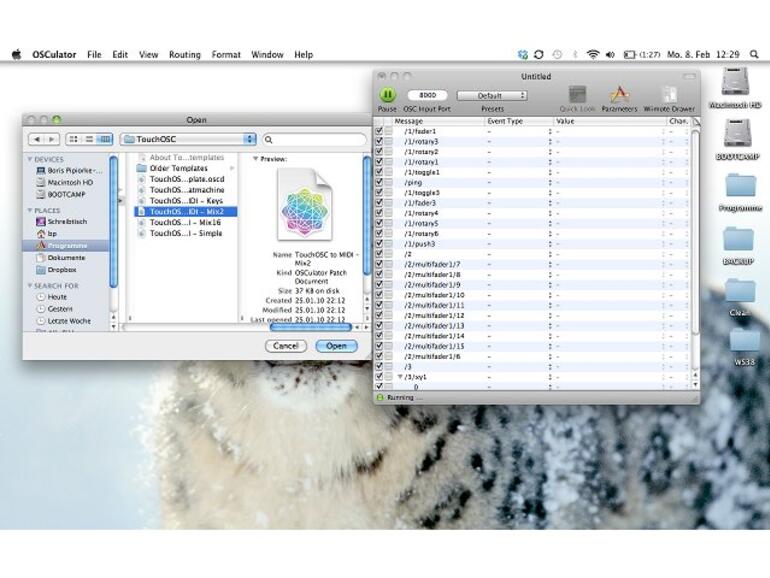Screen dimensions: 770x578
Task: Select the TouchOS...I – Mix16 file
Action: (x=186, y=222)
